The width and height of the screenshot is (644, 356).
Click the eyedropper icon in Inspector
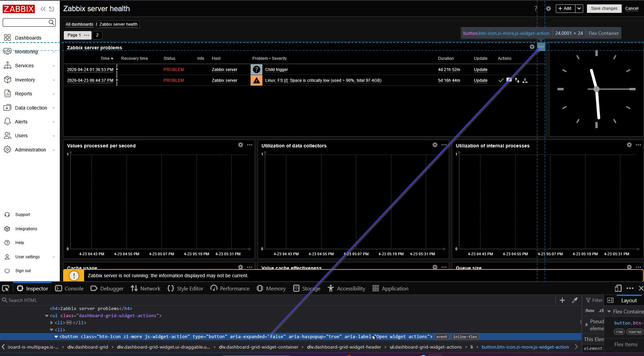coord(574,300)
